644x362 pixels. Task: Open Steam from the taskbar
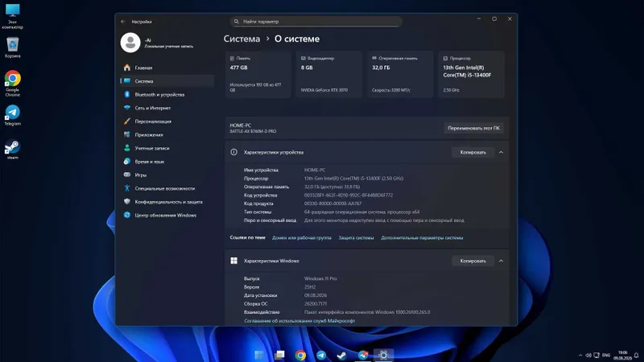pos(341,355)
